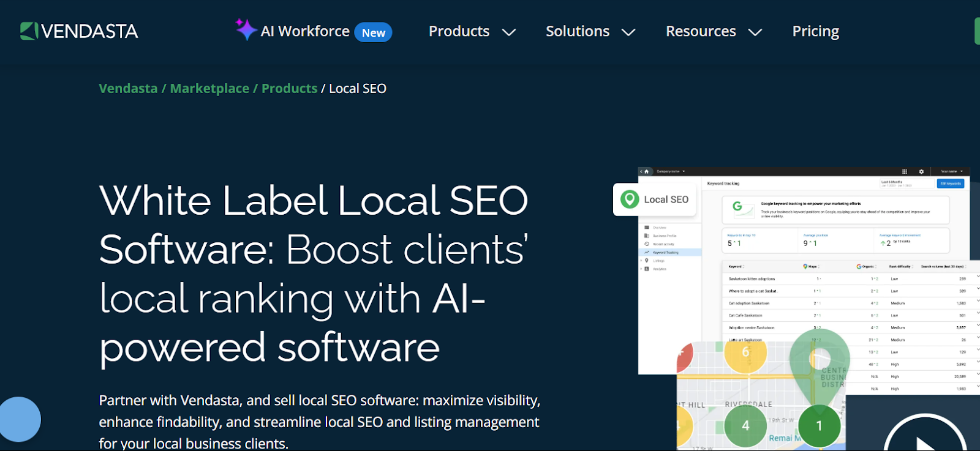Viewport: 980px width, 451px height.
Task: Click the 20,589 search volume value
Action: coord(960,377)
